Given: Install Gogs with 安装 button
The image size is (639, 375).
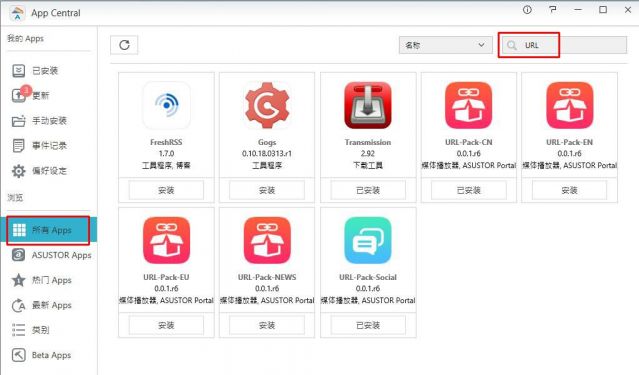Looking at the screenshot, I should coord(267,190).
